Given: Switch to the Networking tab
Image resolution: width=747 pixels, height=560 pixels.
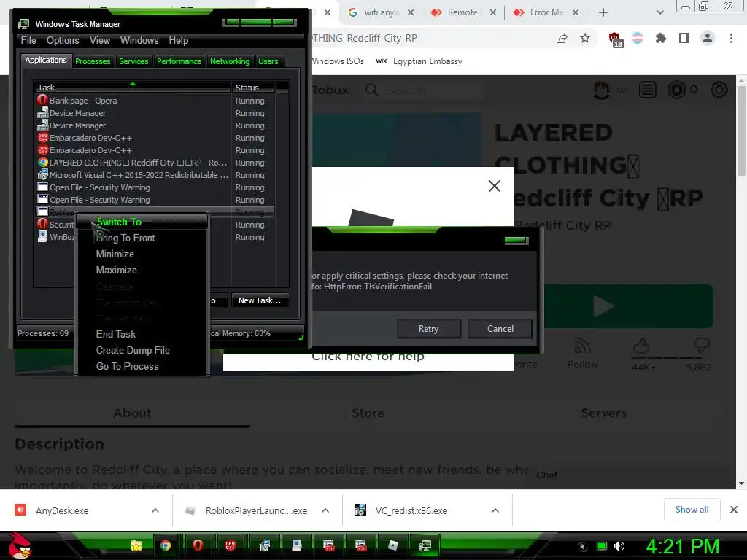Looking at the screenshot, I should [x=230, y=61].
